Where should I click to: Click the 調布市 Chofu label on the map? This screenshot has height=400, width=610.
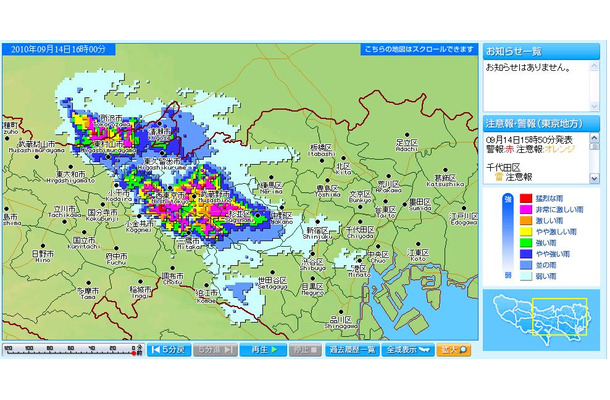(172, 279)
